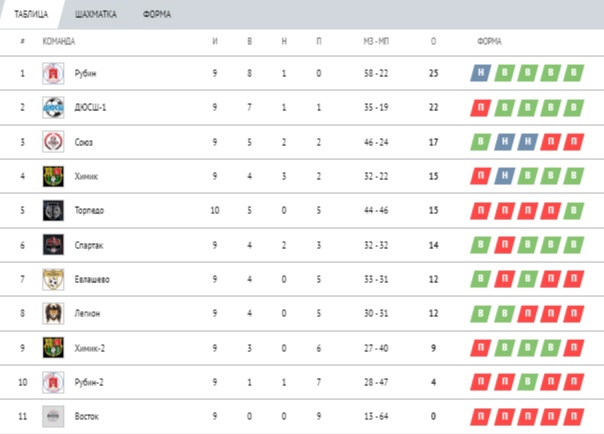Viewport: 604px width, 434px height.
Task: Click Спартак's red П form badge
Action: pyautogui.click(x=504, y=245)
